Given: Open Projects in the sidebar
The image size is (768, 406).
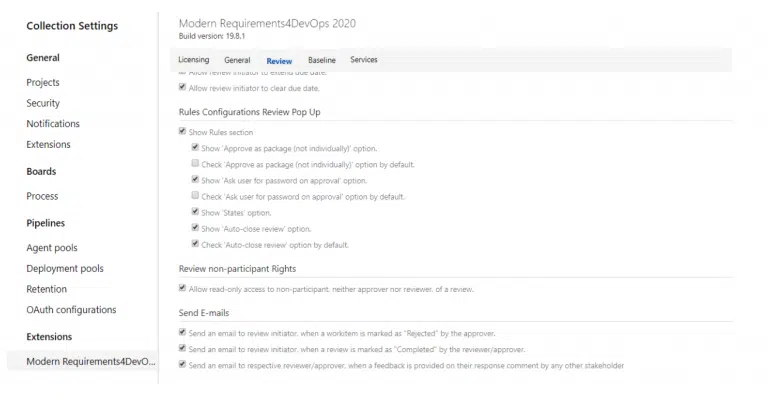Looking at the screenshot, I should pos(43,83).
